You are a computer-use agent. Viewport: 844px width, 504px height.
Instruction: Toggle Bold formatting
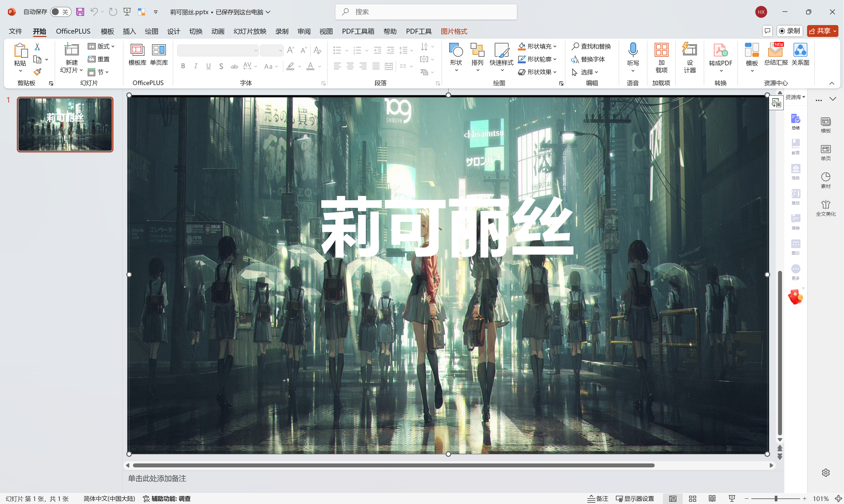(183, 66)
